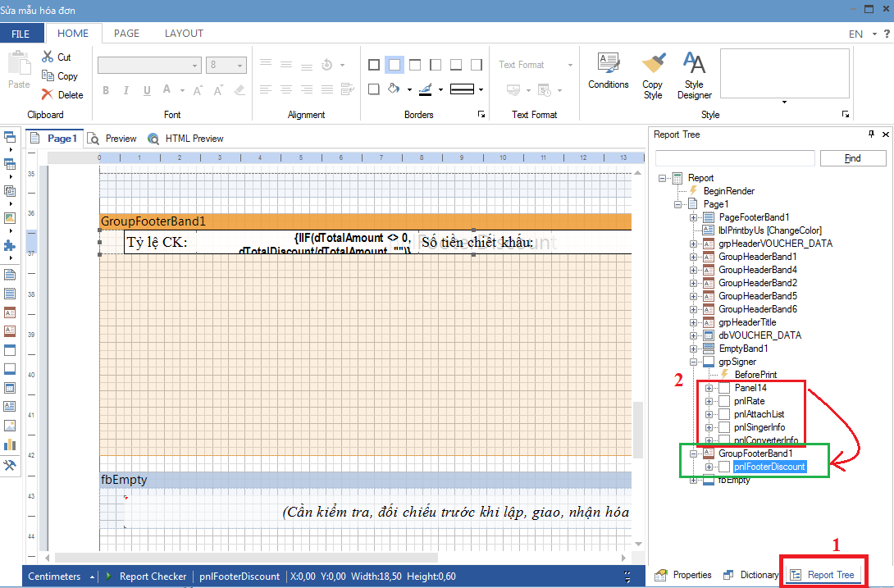Open the font name dropdown

pyautogui.click(x=194, y=65)
